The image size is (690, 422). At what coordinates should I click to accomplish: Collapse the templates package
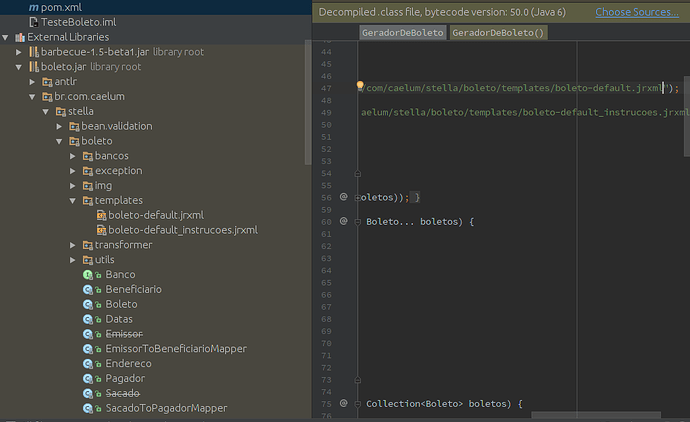coord(73,201)
